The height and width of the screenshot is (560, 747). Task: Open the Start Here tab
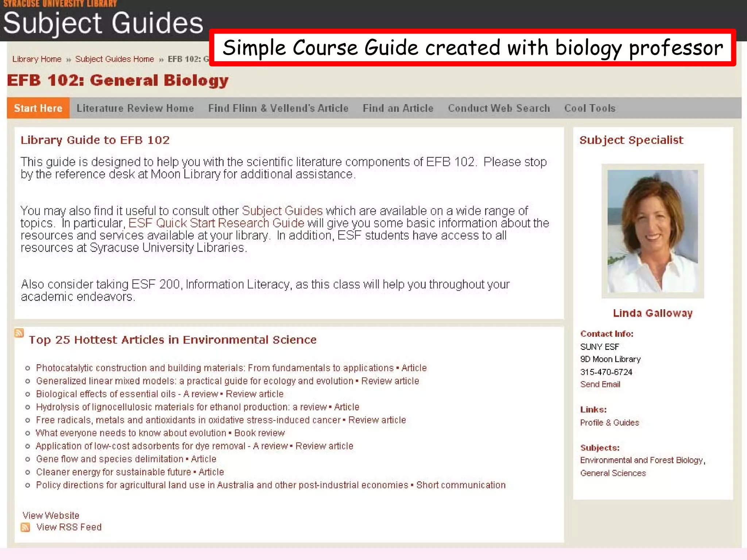38,108
